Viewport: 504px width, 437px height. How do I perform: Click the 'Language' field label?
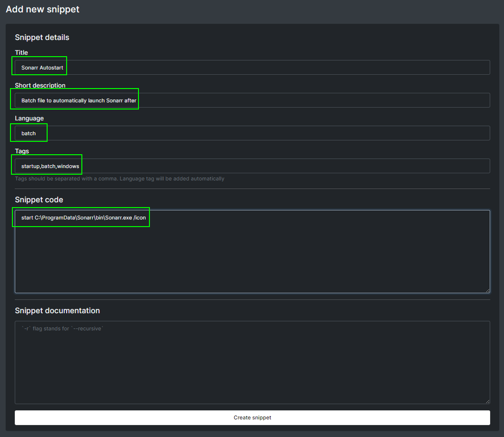29,119
